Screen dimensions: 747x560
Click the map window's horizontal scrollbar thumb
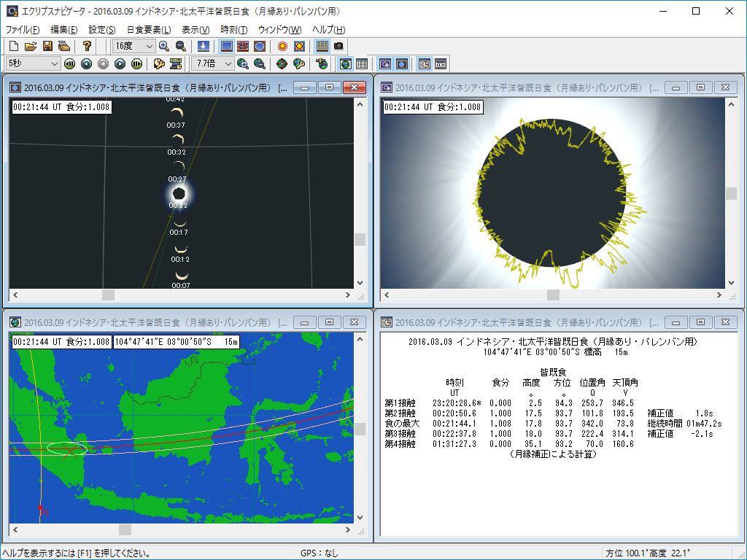(x=125, y=530)
